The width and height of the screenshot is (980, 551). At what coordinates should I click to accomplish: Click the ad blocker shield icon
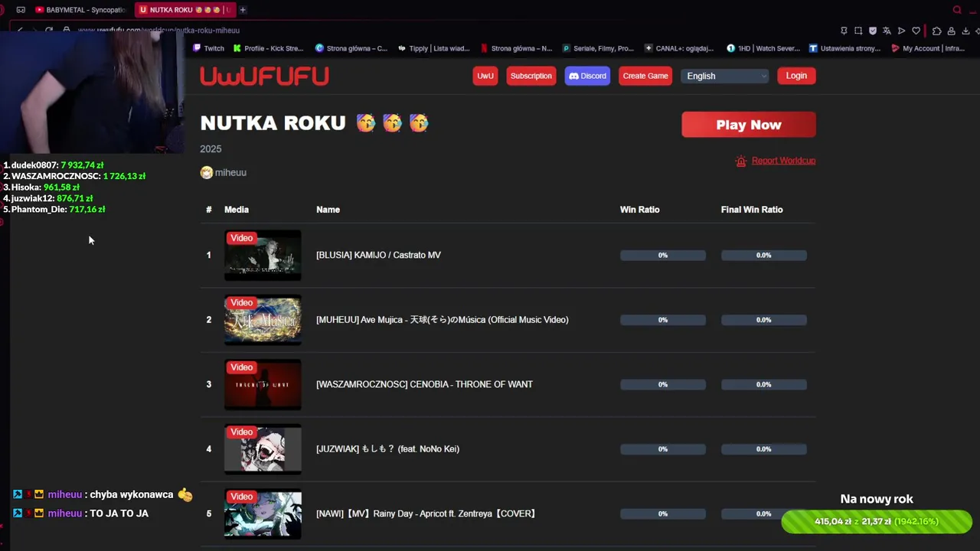coord(873,31)
